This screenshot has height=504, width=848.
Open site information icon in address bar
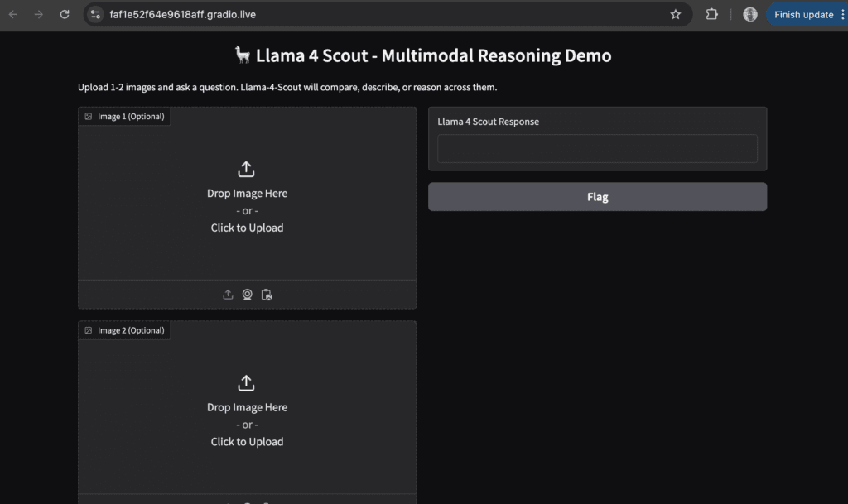(96, 15)
